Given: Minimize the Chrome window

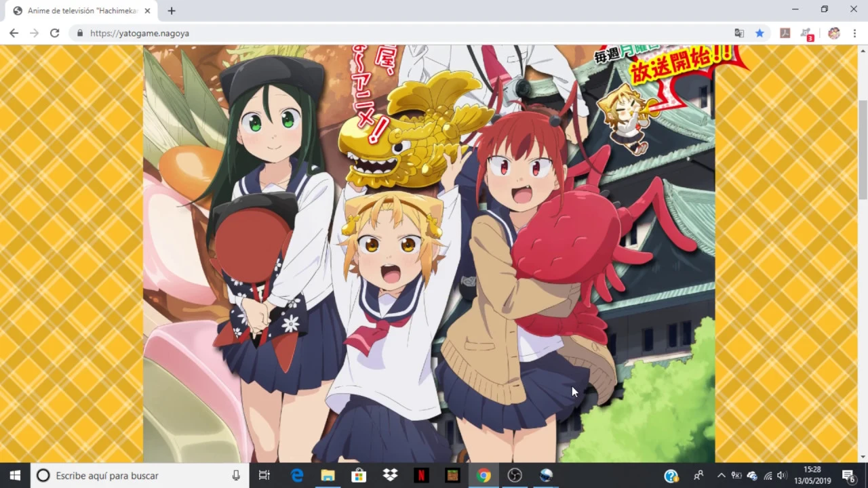Looking at the screenshot, I should (x=795, y=9).
